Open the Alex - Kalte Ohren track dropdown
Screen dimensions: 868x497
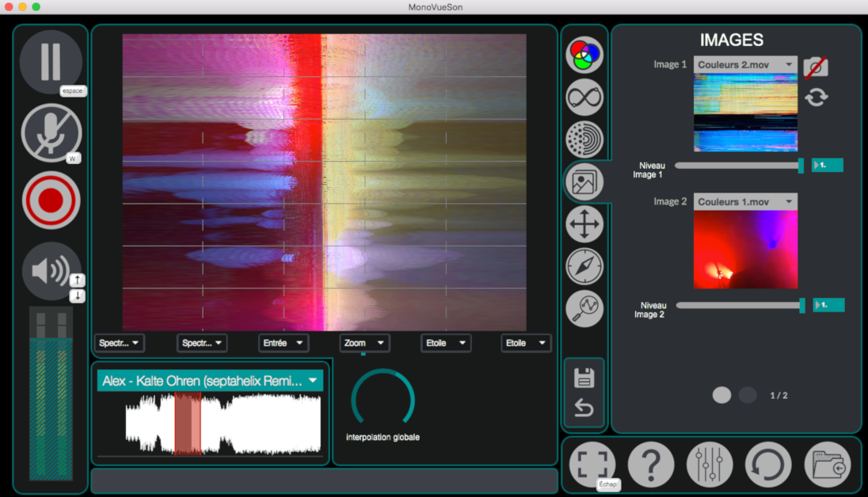point(210,381)
